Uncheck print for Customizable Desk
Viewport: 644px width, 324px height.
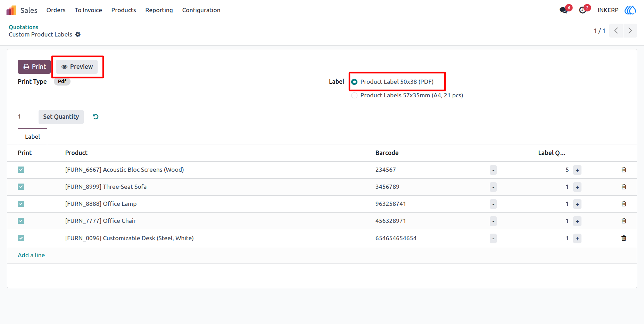(21, 238)
